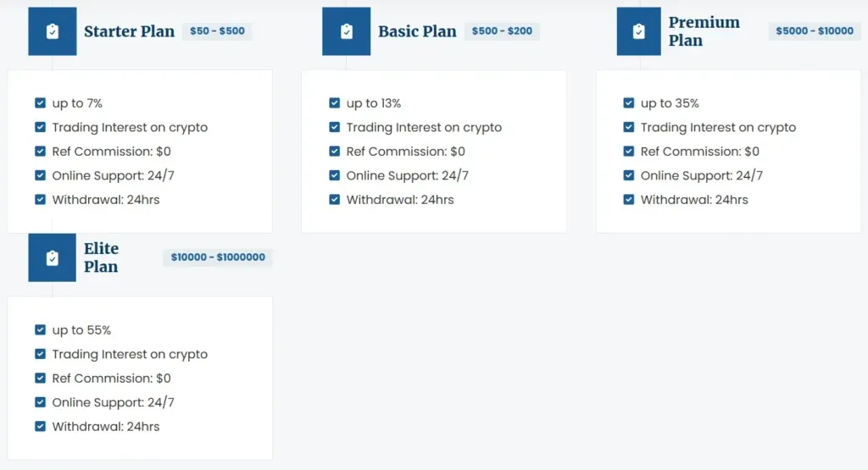The height and width of the screenshot is (470, 868).
Task: Click the Basic Plan clipboard icon
Action: point(347,31)
